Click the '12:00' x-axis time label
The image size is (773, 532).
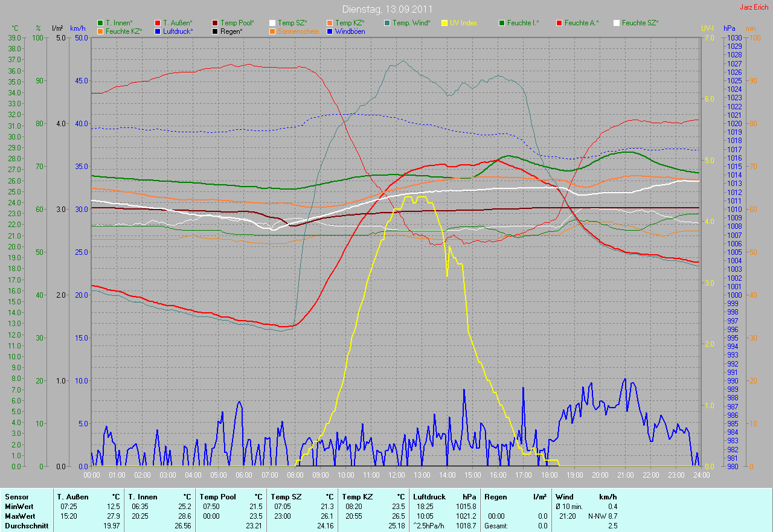(396, 475)
